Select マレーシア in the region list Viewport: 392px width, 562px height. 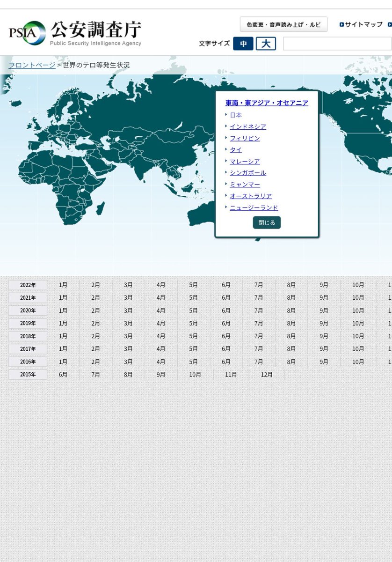pyautogui.click(x=245, y=162)
